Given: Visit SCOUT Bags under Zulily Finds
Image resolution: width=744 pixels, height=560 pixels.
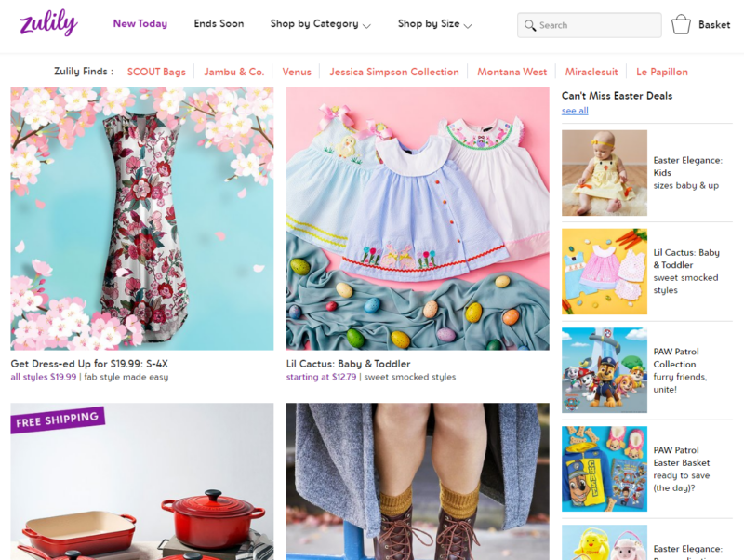Looking at the screenshot, I should coord(156,72).
